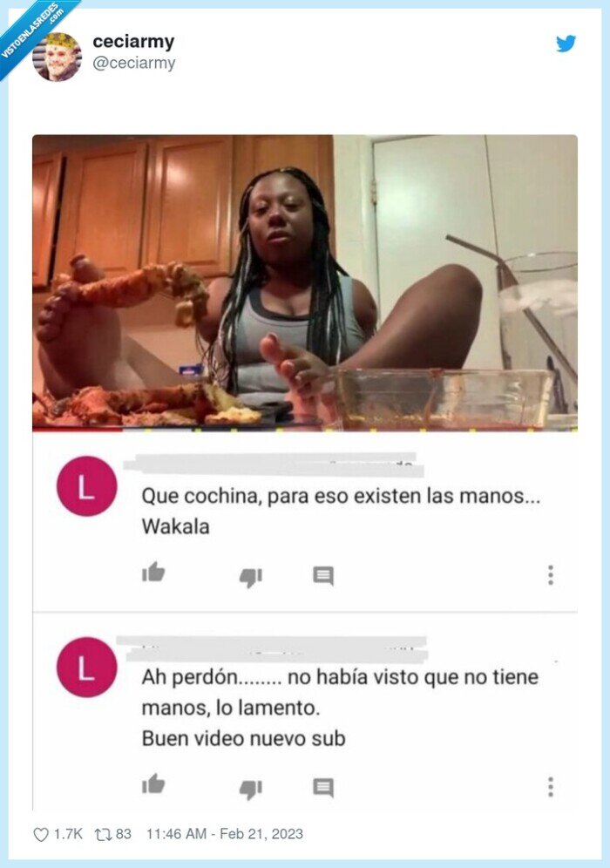
Task: Dislike the 'Ah perdón' comment
Action: [x=250, y=790]
